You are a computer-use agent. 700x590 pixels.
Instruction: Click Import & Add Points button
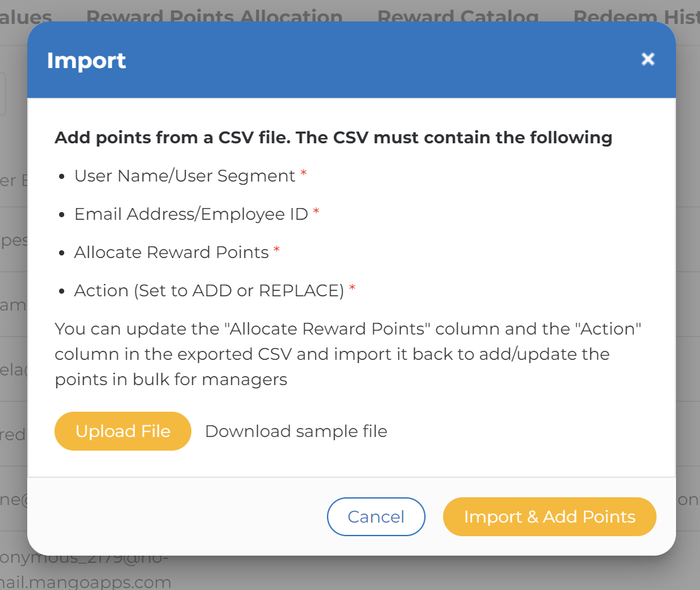click(549, 517)
